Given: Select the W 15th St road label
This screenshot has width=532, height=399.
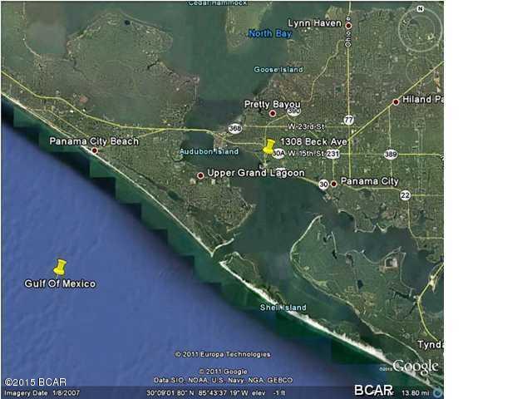Looking at the screenshot, I should tap(307, 154).
